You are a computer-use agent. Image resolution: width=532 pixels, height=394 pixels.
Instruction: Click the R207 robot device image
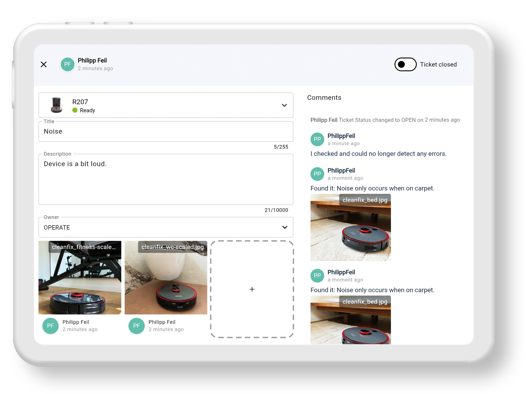click(57, 105)
